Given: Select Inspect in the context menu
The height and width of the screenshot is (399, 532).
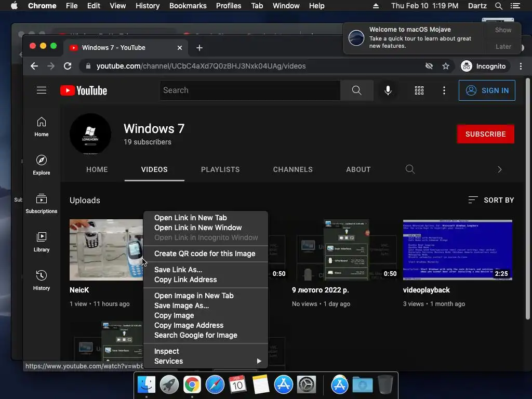Looking at the screenshot, I should [206, 351].
